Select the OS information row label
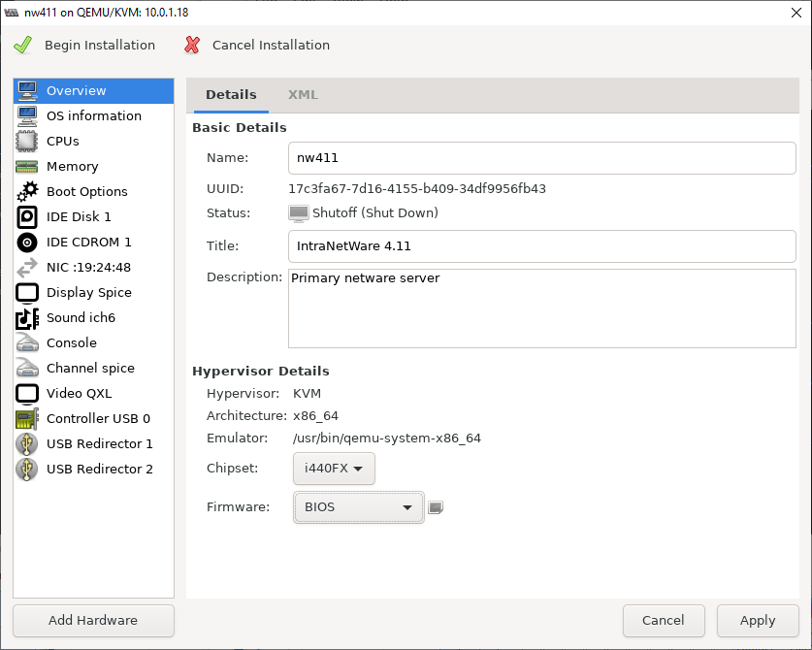Screen dimensions: 812x650 (94, 116)
